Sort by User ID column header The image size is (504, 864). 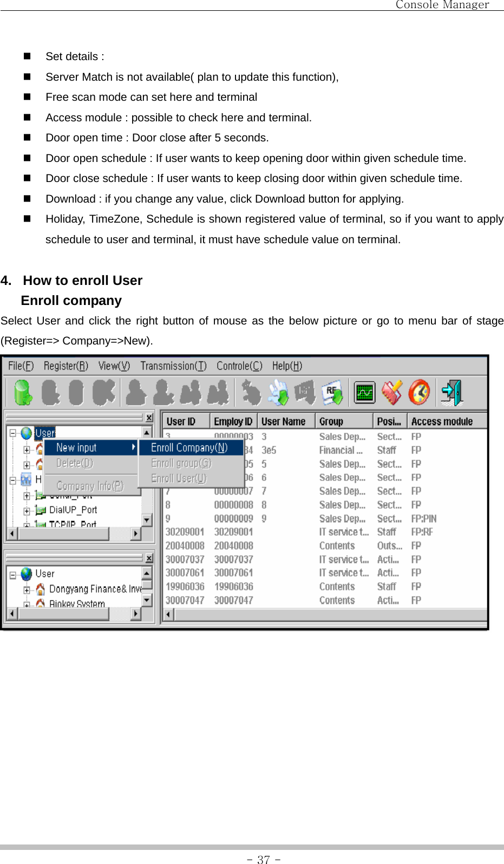(186, 421)
